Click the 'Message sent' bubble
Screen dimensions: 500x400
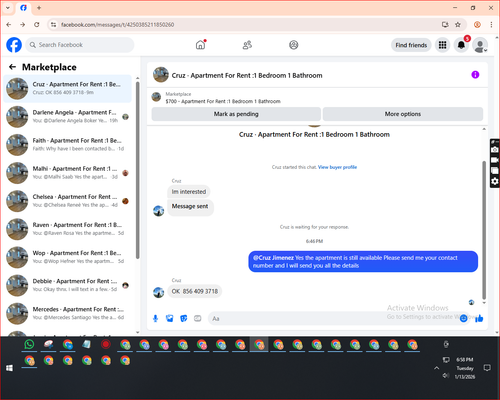pyautogui.click(x=190, y=207)
